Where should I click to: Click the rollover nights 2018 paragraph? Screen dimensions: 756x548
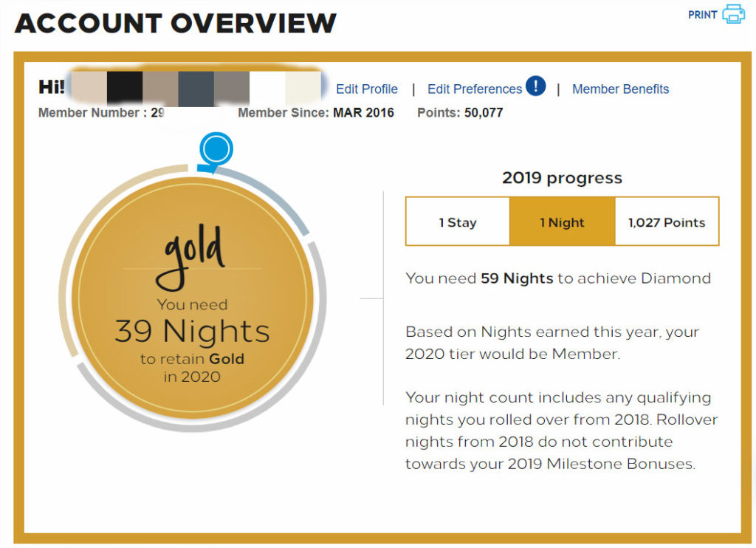tap(561, 431)
